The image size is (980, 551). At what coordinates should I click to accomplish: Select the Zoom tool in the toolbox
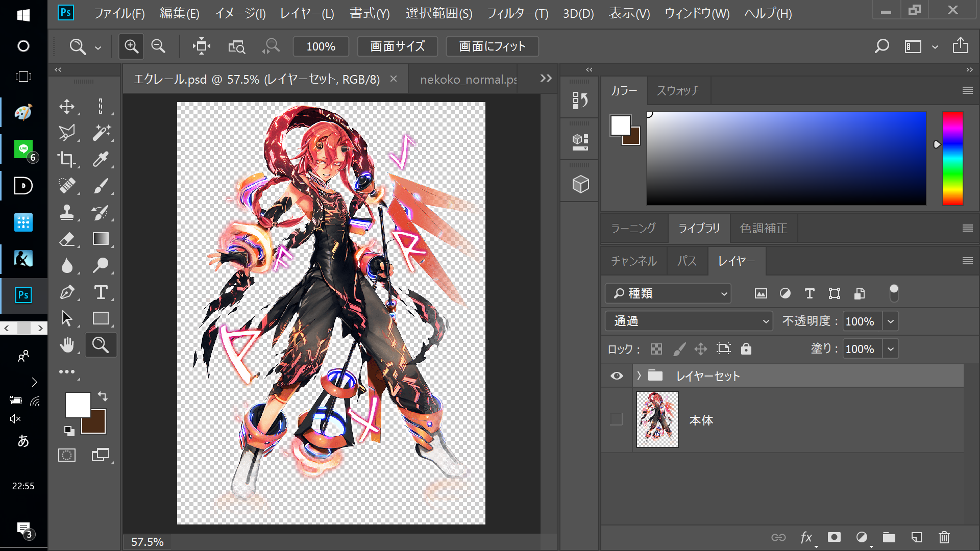(x=101, y=345)
